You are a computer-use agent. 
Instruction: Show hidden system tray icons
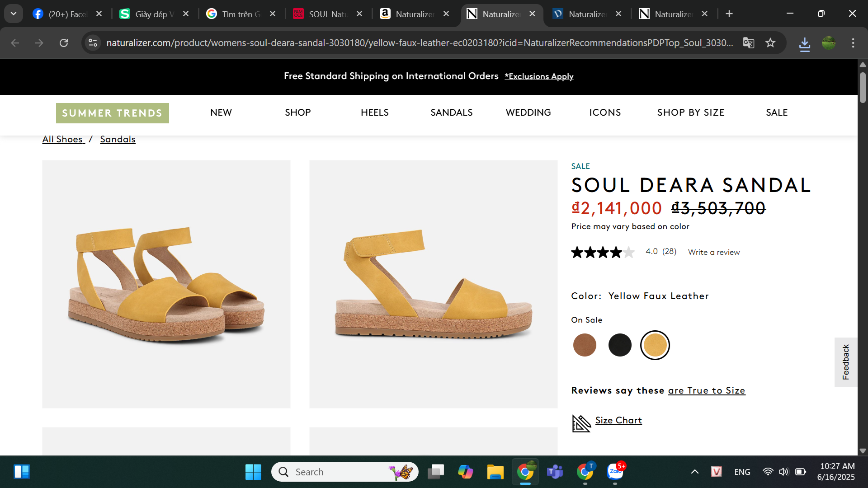tap(695, 472)
